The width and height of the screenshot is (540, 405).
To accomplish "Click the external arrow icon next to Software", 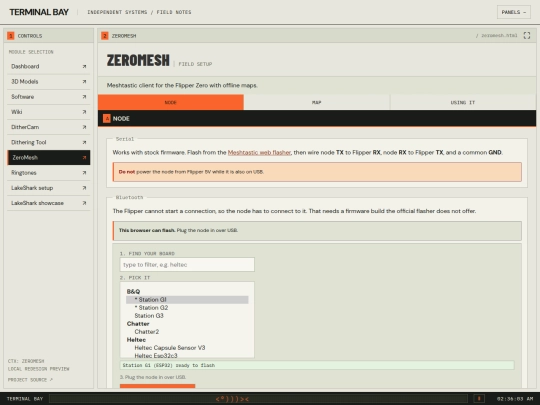I will click(x=84, y=97).
